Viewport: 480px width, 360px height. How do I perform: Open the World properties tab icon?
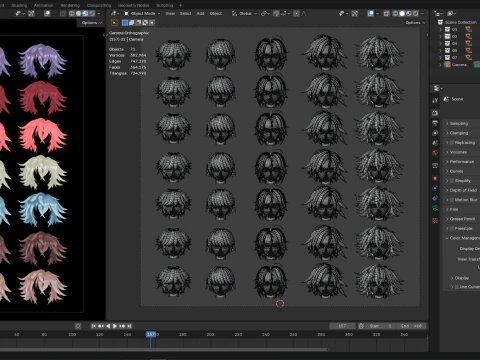point(435,153)
